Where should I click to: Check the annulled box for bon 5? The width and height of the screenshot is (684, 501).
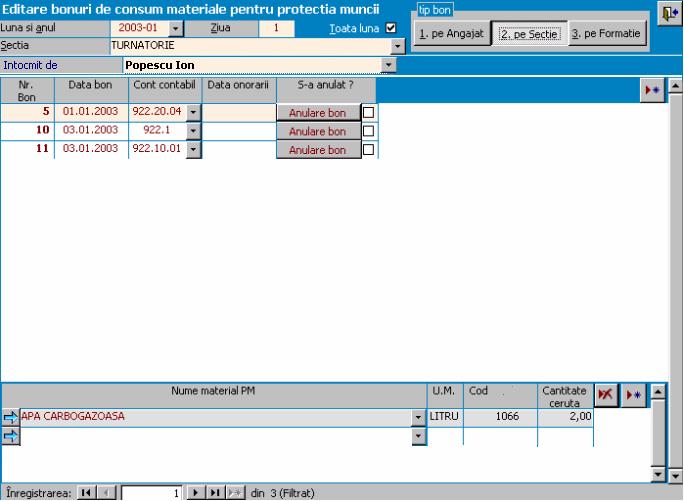coord(368,113)
